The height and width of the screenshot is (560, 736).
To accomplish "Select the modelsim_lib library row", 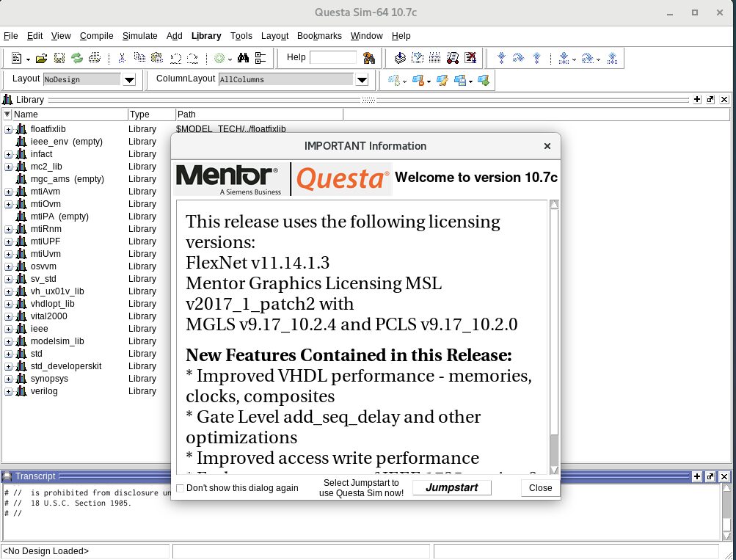I will tap(57, 341).
